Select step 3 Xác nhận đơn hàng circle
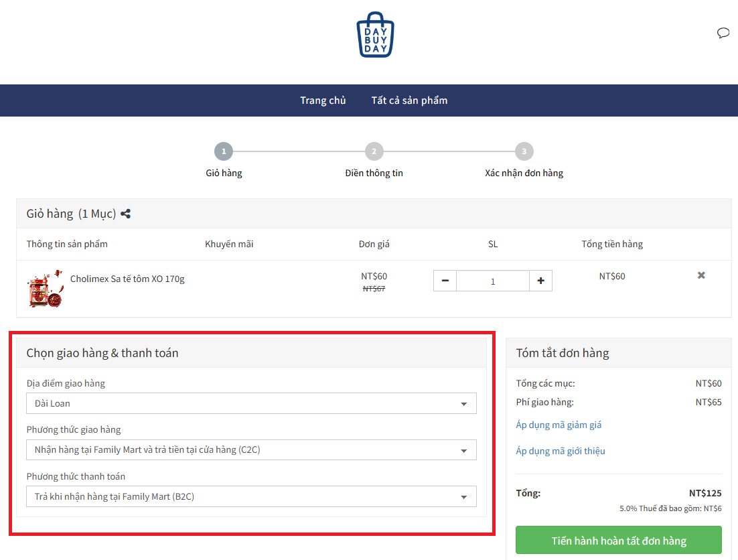This screenshot has height=560, width=738. point(524,151)
